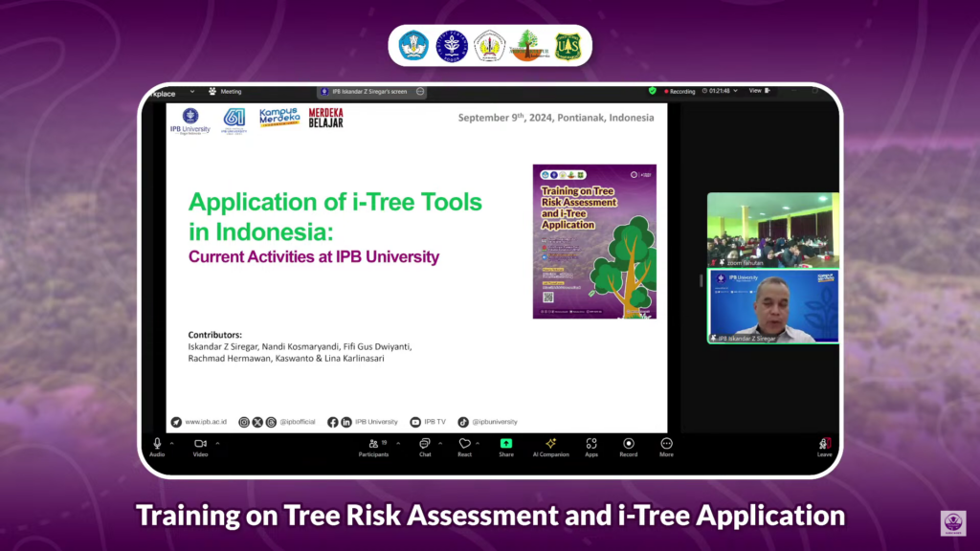The height and width of the screenshot is (551, 980).
Task: Click the pentagon university crest in the top banner
Action: 490,46
